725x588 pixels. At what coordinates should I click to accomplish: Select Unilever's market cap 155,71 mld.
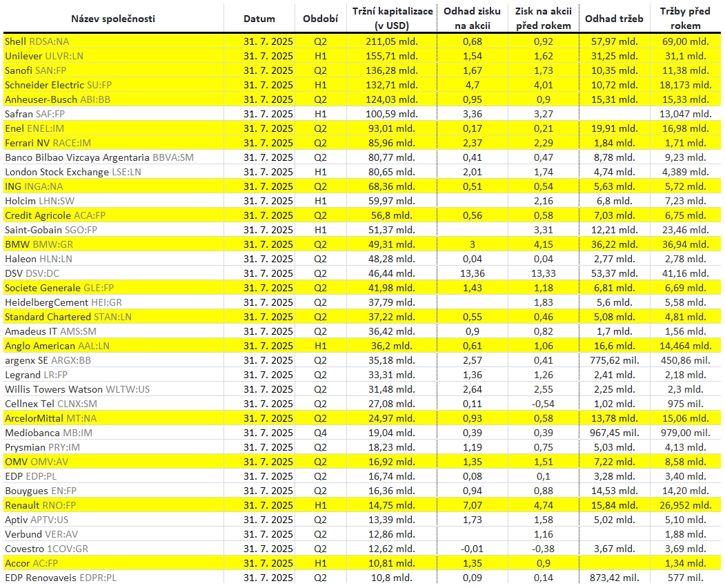click(x=393, y=56)
